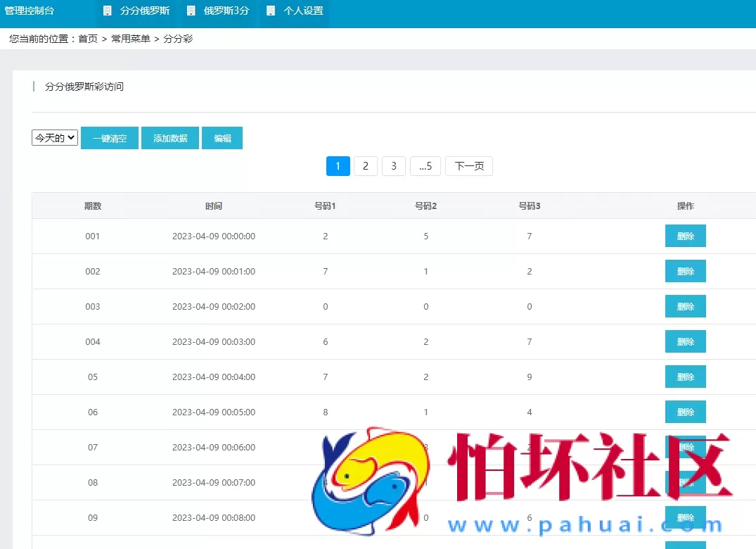The height and width of the screenshot is (549, 756).
Task: Click 下一页 to go to next page
Action: click(x=468, y=165)
